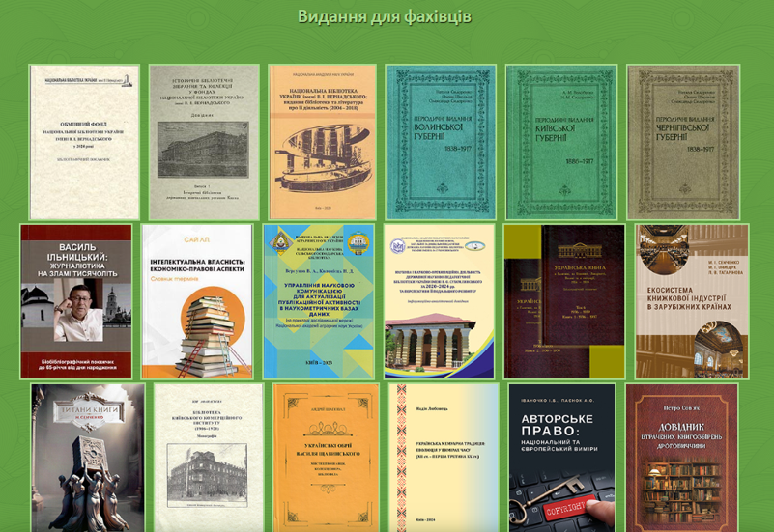
Task: Open 'Довідник втрачених книгозбірень Дрогобиччини' book
Action: coord(688,457)
